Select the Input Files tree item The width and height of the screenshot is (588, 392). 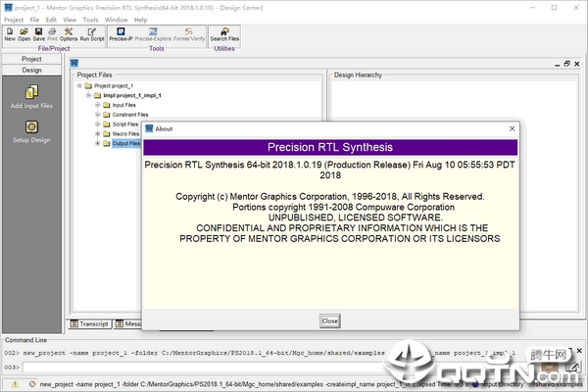tap(123, 105)
